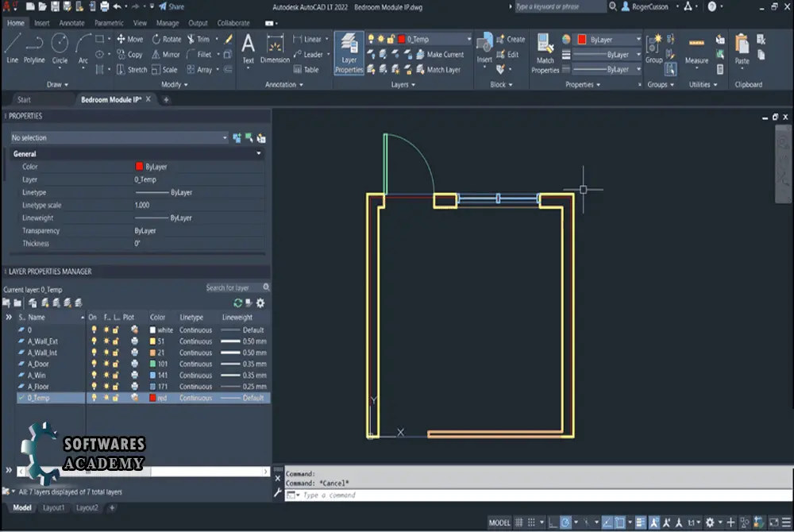Toggle the MODEL space button in status bar
Viewport: 794px width, 532px height.
click(499, 522)
